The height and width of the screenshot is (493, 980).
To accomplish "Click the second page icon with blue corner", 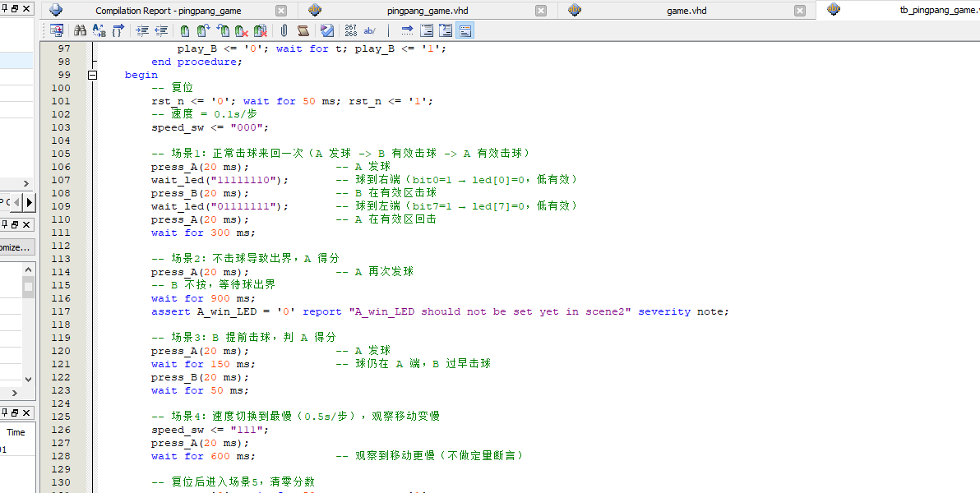I will click(446, 30).
